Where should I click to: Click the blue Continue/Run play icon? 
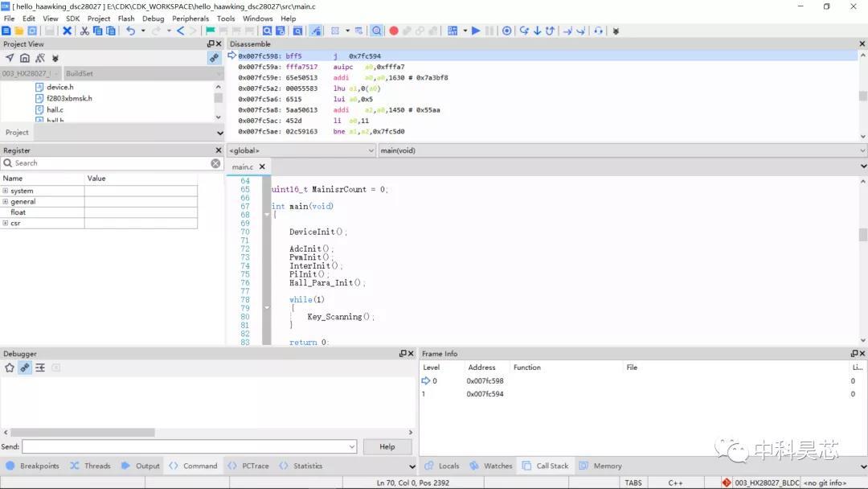tap(476, 31)
